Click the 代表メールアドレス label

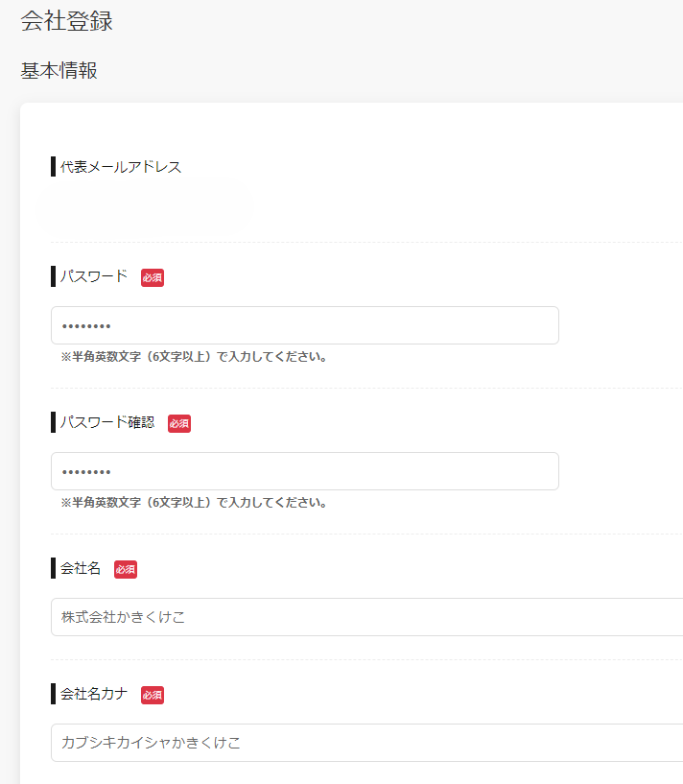pyautogui.click(x=121, y=167)
